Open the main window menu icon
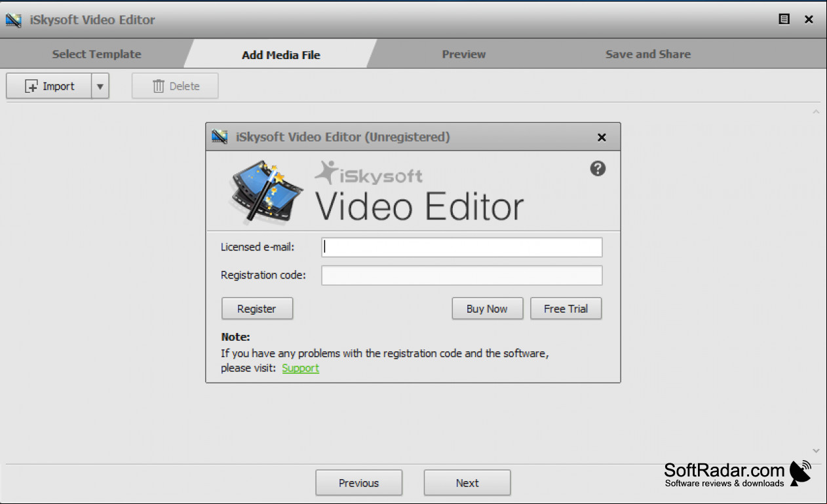This screenshot has width=827, height=504. click(x=784, y=19)
